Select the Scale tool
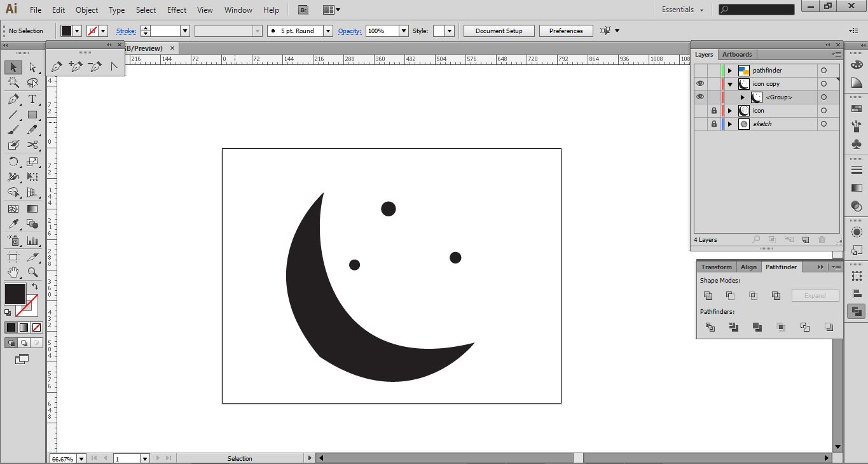The image size is (868, 464). point(32,162)
